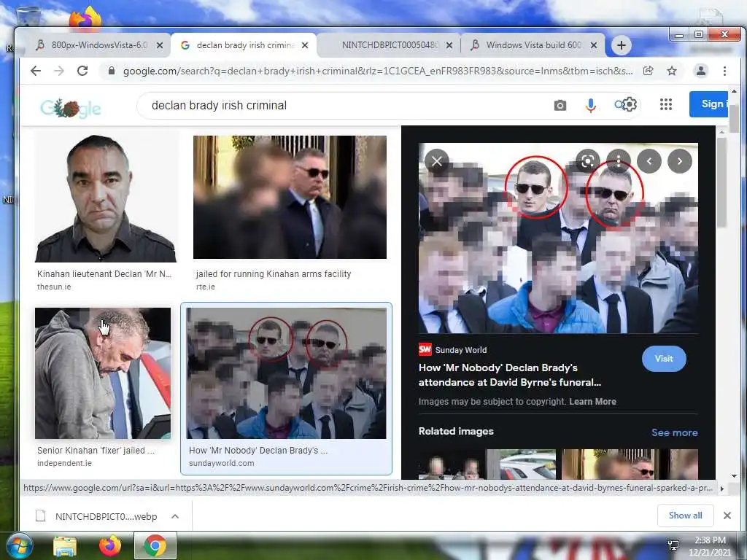Open 'How Mr Nobody Declan Brady's attendance' title
Image resolution: width=747 pixels, height=560 pixels.
click(510, 375)
